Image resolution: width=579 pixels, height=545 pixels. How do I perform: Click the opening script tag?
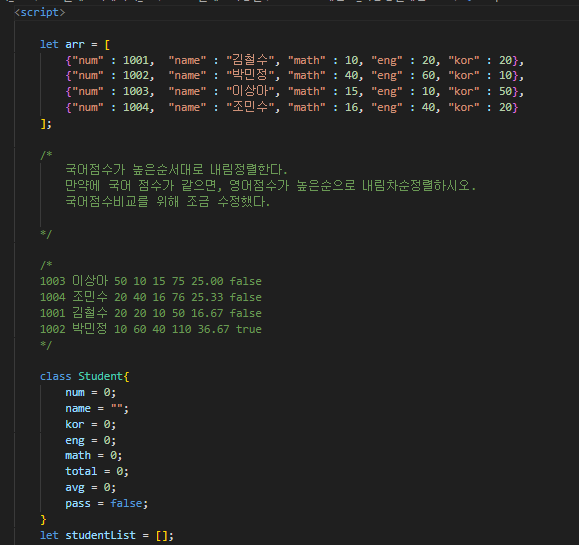(x=40, y=13)
